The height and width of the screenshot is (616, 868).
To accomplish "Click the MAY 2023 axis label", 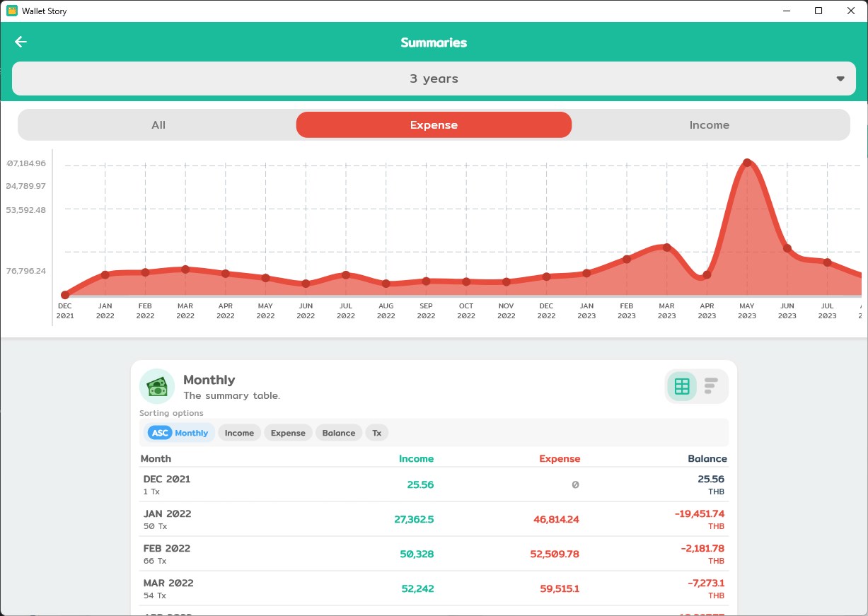I will coord(747,311).
